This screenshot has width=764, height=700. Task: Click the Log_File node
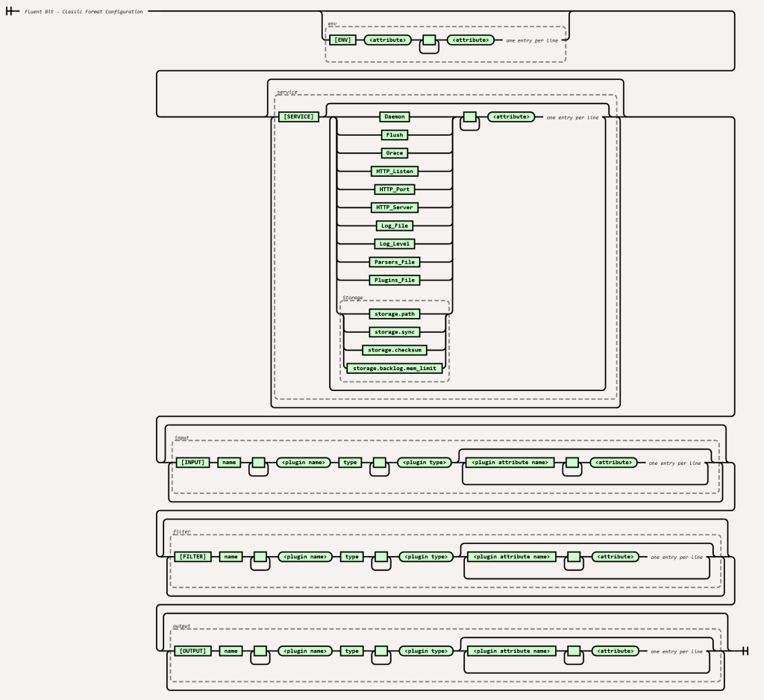point(394,225)
